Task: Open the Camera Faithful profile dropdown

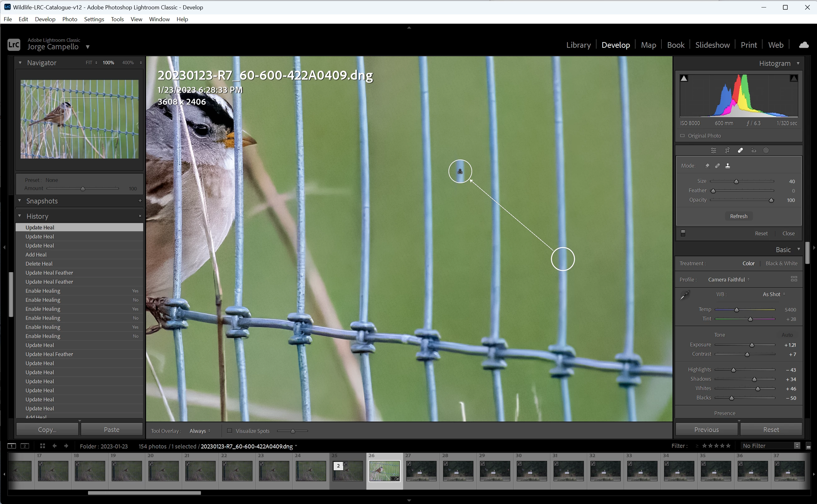Action: (729, 280)
